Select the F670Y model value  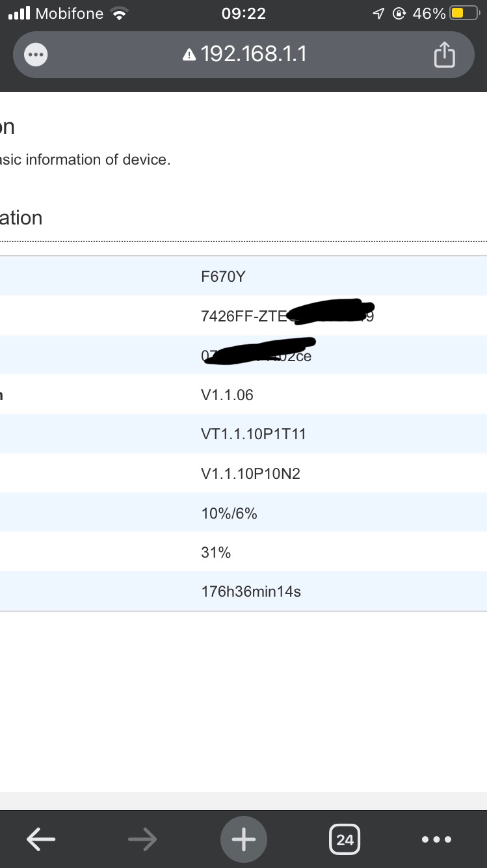[x=223, y=277]
